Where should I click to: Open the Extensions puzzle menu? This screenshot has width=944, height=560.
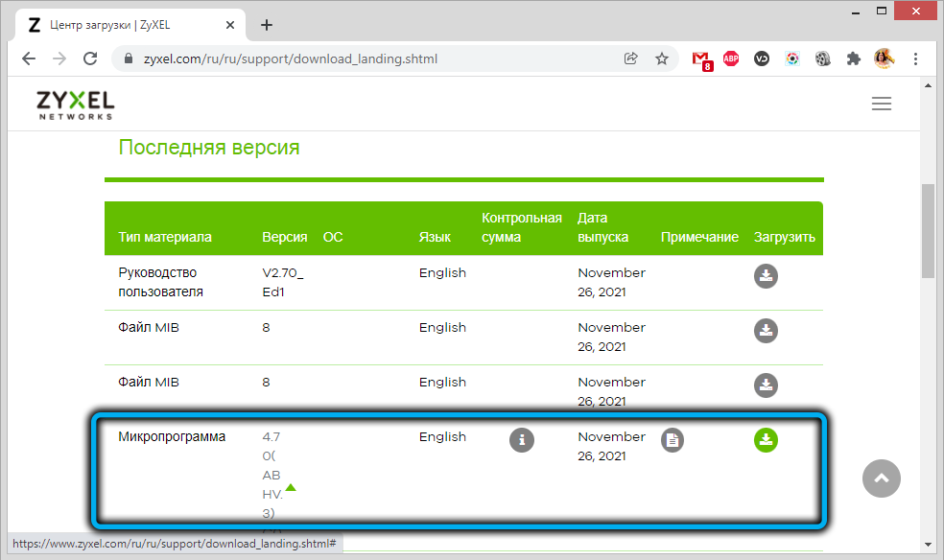853,58
